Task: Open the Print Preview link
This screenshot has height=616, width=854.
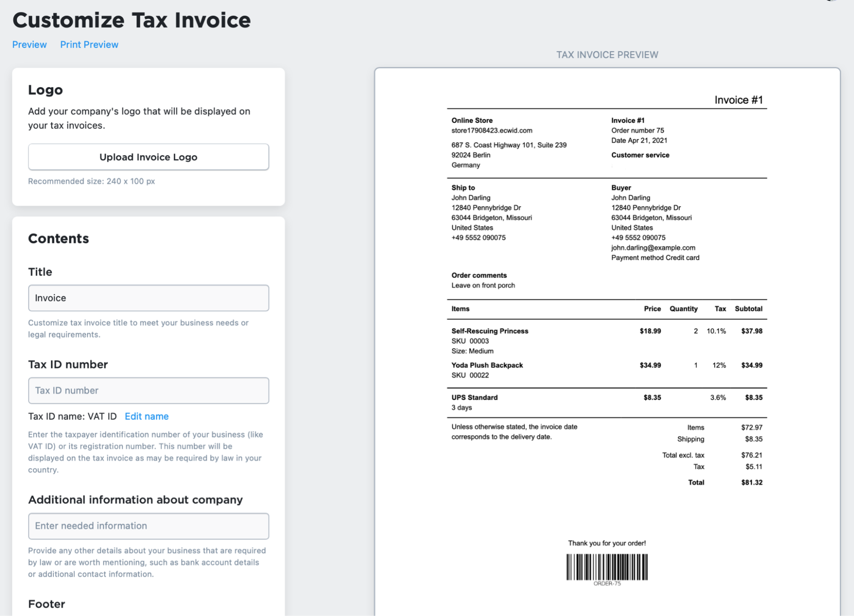Action: [89, 44]
